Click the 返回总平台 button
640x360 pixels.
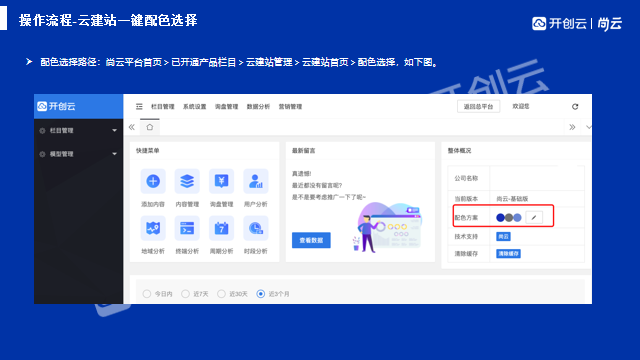478,107
